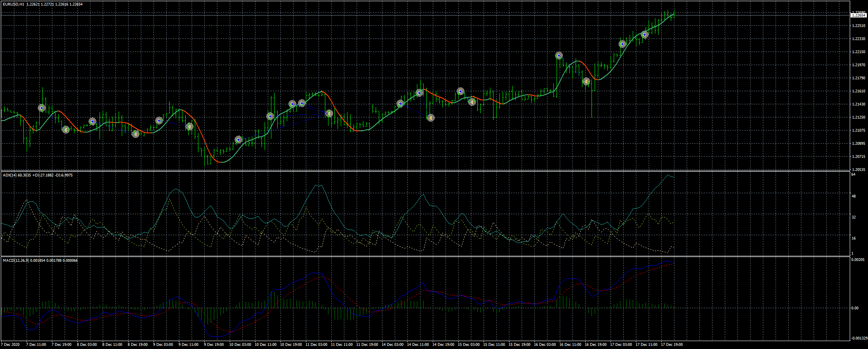Viewport: 868px width, 349px height.
Task: Click the 1.20715 price scale label
Action: coord(858,157)
